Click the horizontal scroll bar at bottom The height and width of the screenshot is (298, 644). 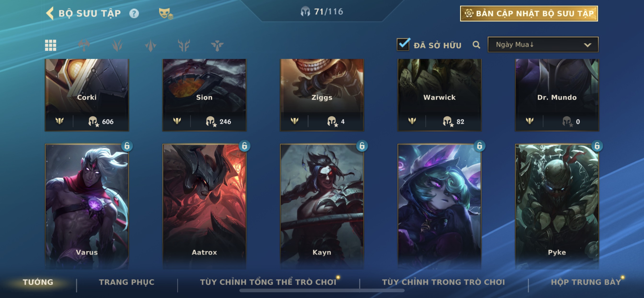pyautogui.click(x=322, y=291)
